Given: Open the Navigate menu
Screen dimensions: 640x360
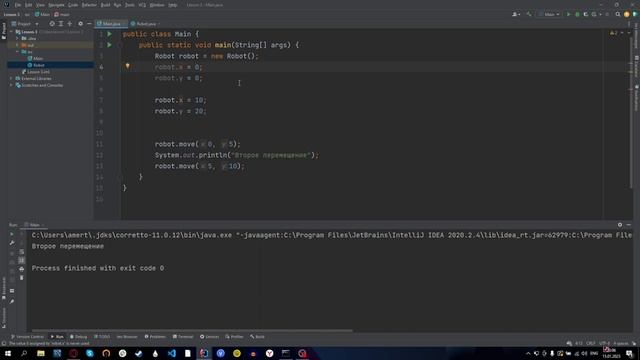Looking at the screenshot, I should tap(56, 5).
